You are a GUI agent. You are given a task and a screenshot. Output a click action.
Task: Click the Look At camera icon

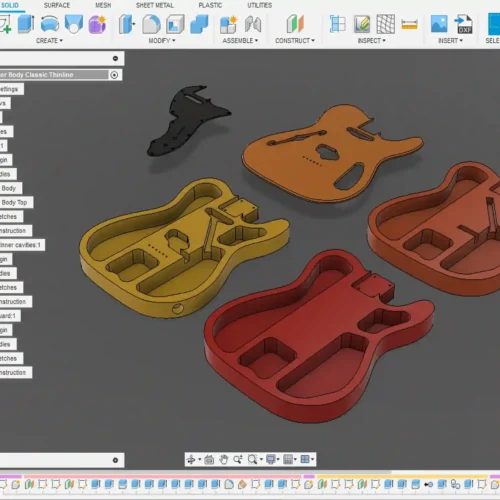tap(209, 460)
